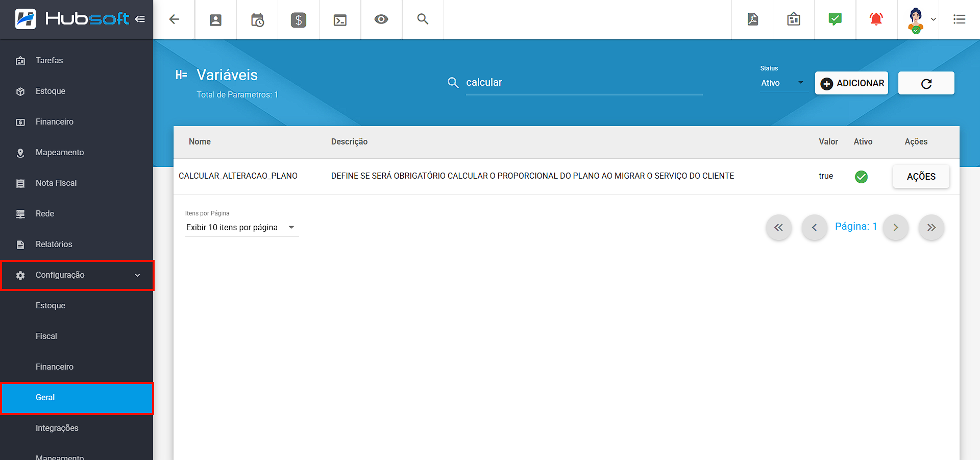980x460 pixels.
Task: Click the refresh reload button
Action: point(926,83)
